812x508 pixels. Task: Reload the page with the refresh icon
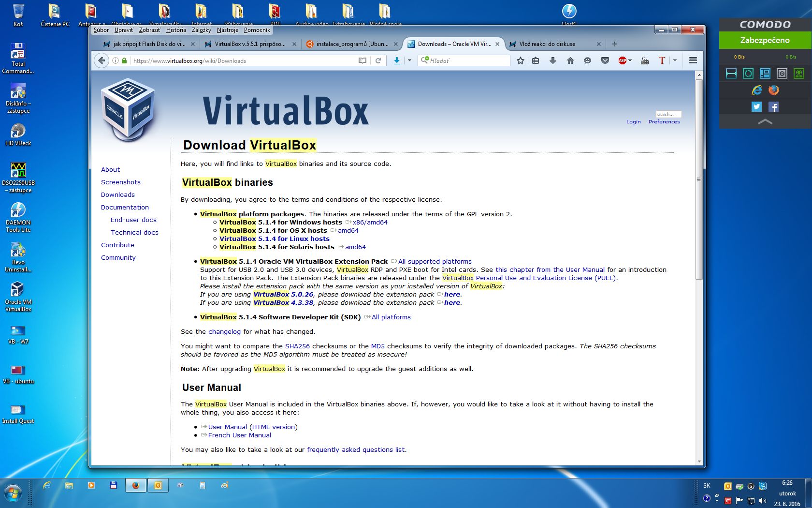(x=378, y=60)
